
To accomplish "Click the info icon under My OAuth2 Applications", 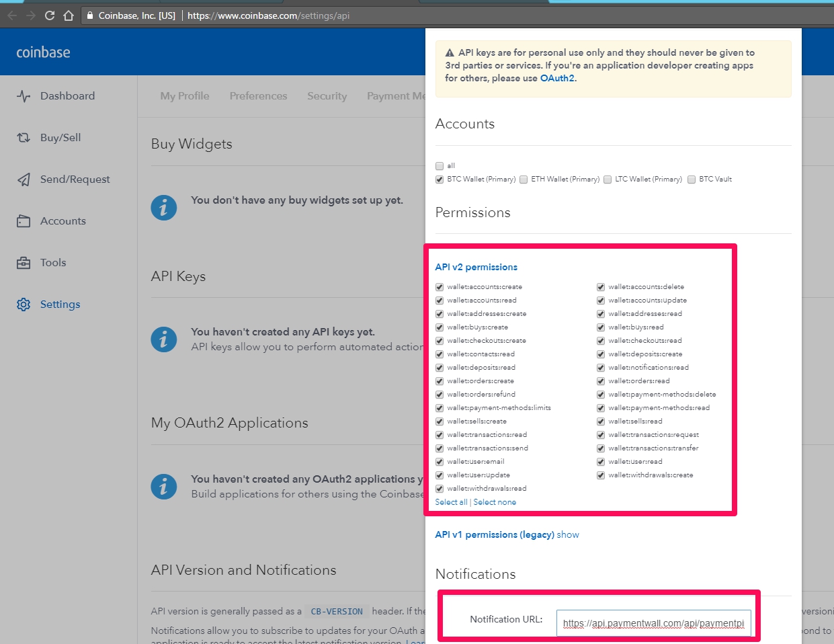I will (163, 487).
